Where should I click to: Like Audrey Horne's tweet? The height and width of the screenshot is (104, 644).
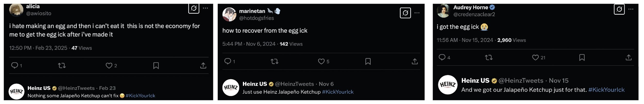pos(535,57)
